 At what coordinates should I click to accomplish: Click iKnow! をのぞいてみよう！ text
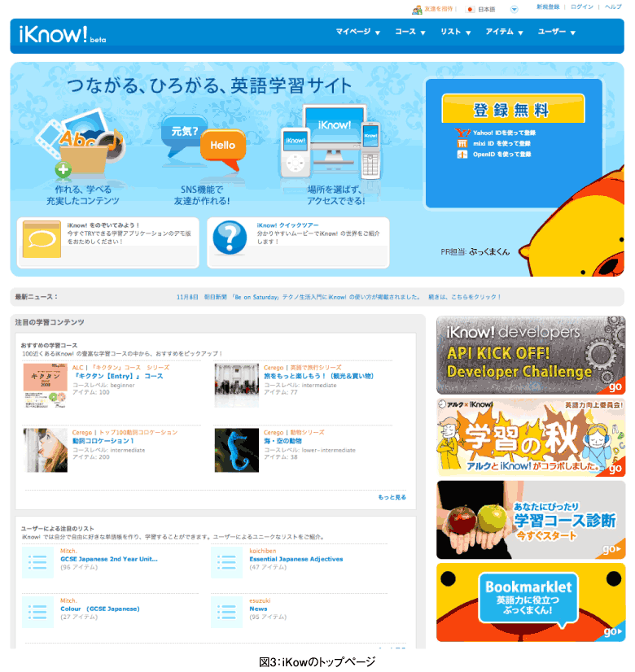[x=103, y=225]
